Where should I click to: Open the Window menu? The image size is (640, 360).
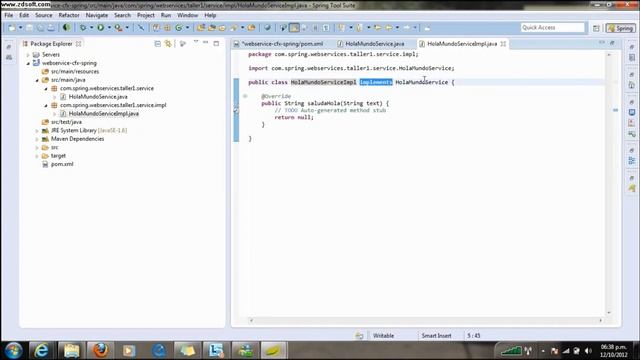coord(187,15)
